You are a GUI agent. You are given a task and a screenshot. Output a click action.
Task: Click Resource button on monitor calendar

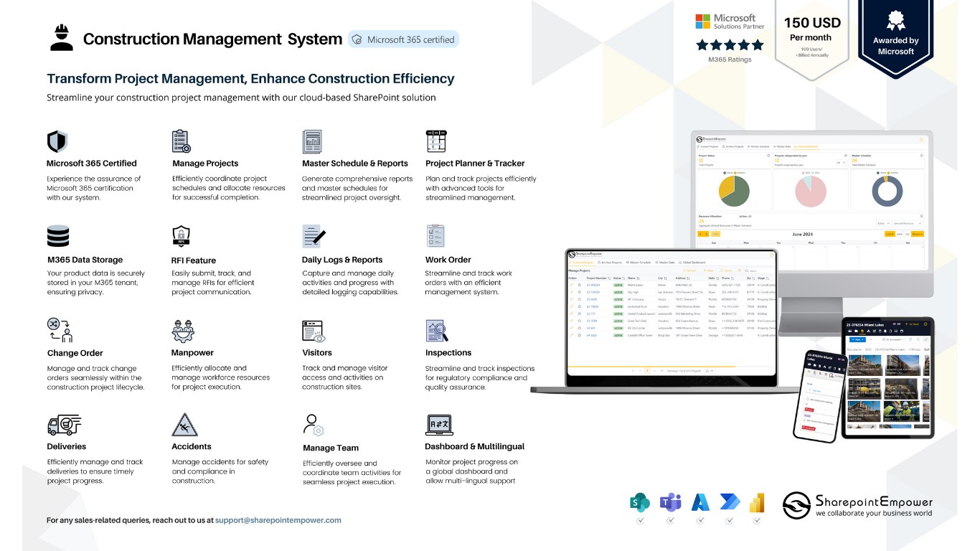tap(918, 234)
